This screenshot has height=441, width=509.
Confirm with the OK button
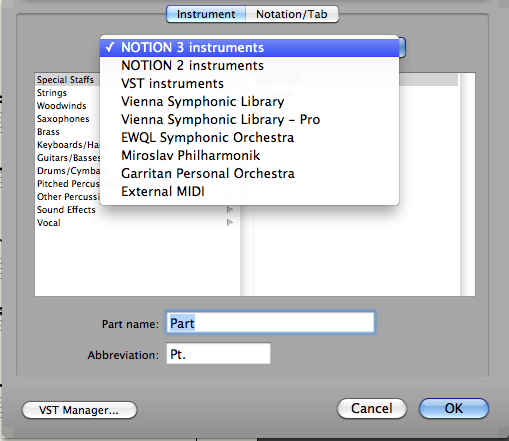454,408
